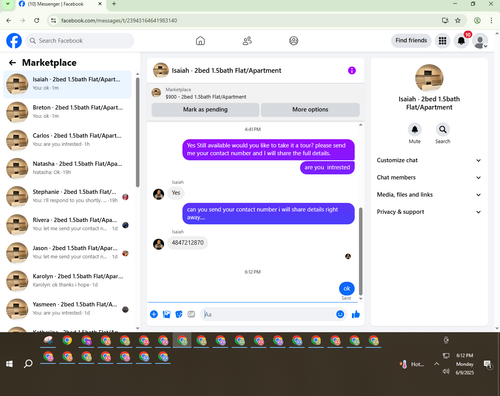
Task: Expand Customize chat section
Action: 429,160
